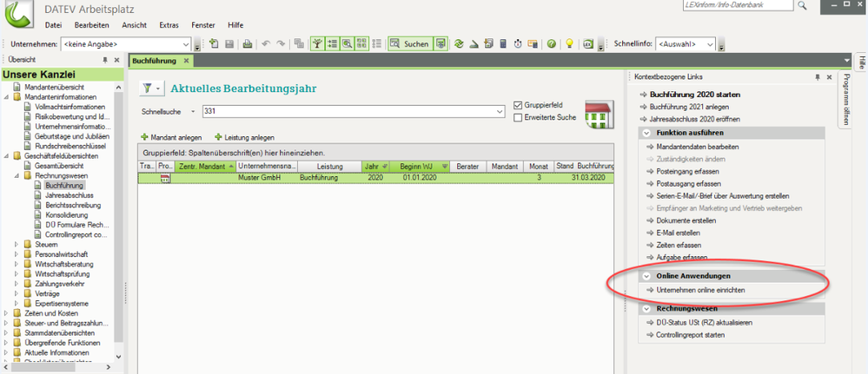Open the Extras menu
The width and height of the screenshot is (868, 374).
tap(169, 25)
